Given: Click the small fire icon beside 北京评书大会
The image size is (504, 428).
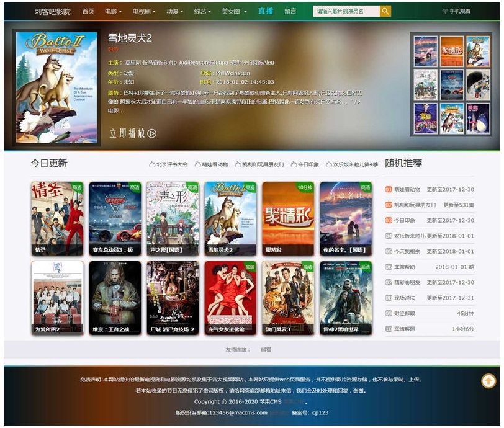Looking at the screenshot, I should (x=151, y=163).
